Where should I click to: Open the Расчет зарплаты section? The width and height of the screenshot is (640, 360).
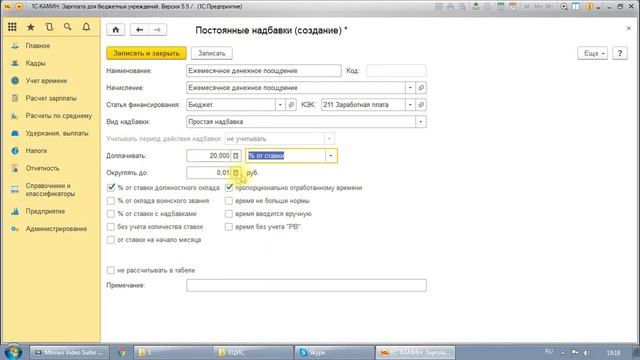[x=51, y=98]
